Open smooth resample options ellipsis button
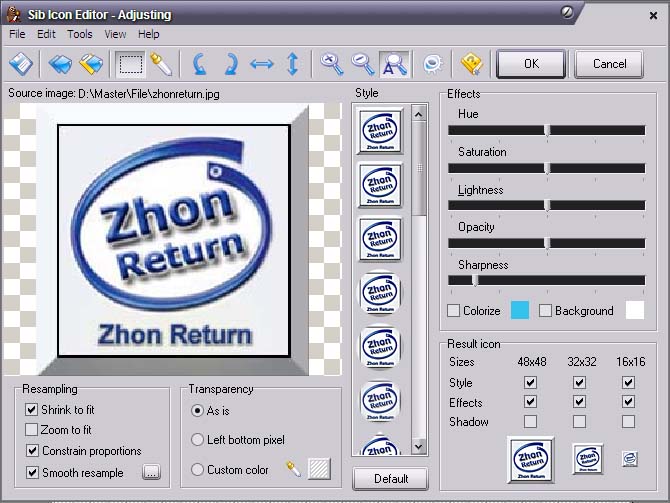Image resolution: width=670 pixels, height=503 pixels. tap(151, 472)
